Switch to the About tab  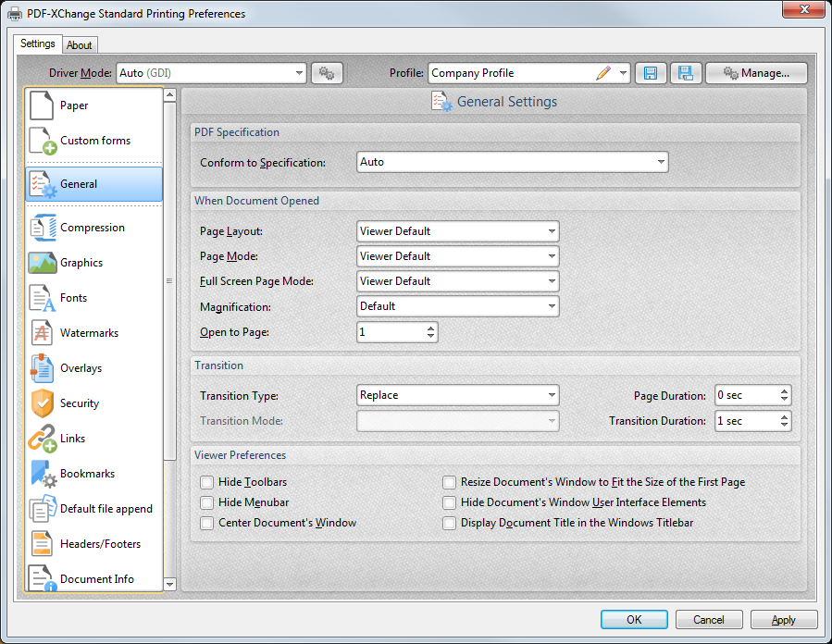80,44
